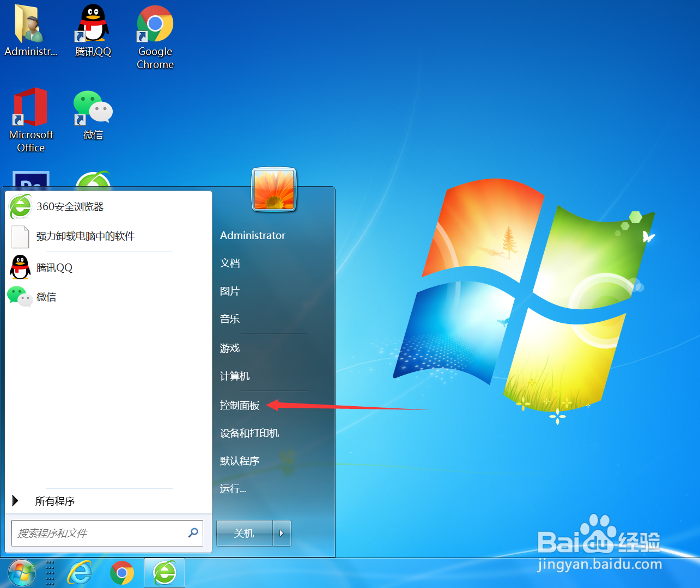The height and width of the screenshot is (588, 700).
Task: Expand the shutdown options arrow
Action: pos(282,534)
